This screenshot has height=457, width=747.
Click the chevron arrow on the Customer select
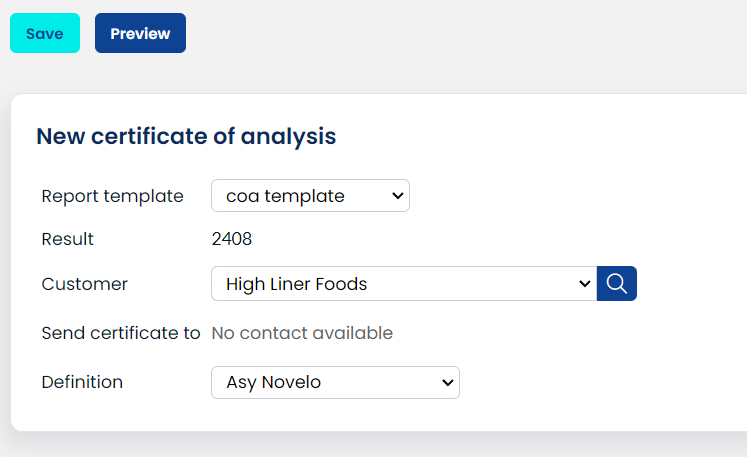click(x=585, y=284)
